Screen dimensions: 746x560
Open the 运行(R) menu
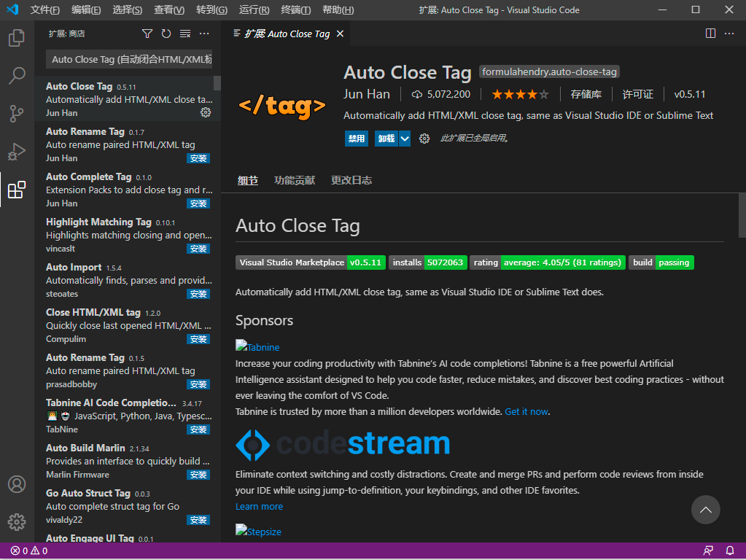pyautogui.click(x=254, y=10)
